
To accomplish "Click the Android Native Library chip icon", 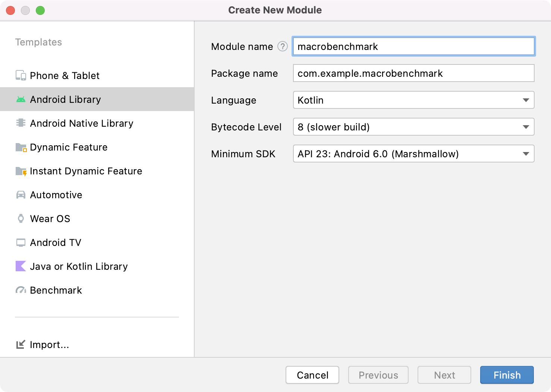I will [21, 123].
